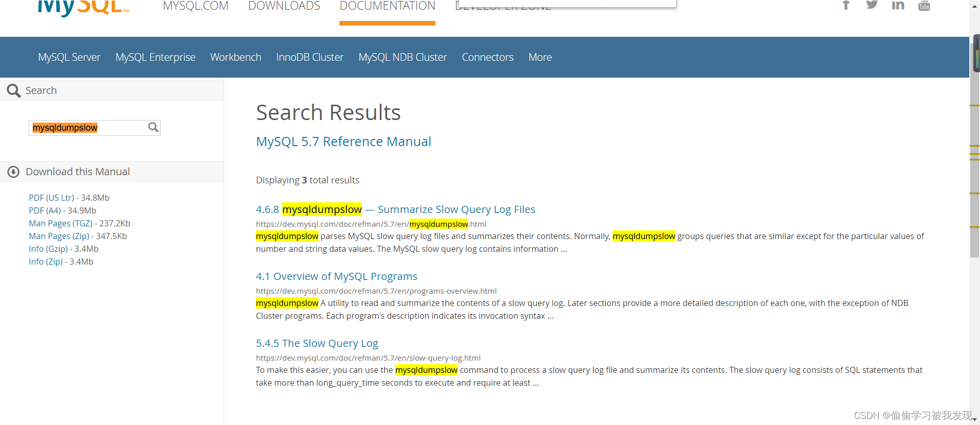Download Info (Gzip) file
This screenshot has height=425, width=980.
(x=48, y=249)
